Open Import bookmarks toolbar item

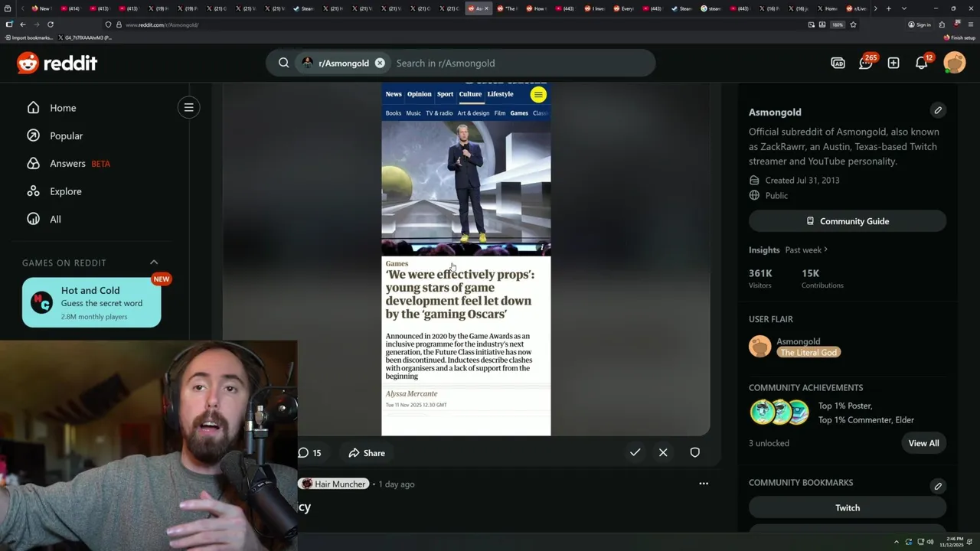pyautogui.click(x=29, y=37)
